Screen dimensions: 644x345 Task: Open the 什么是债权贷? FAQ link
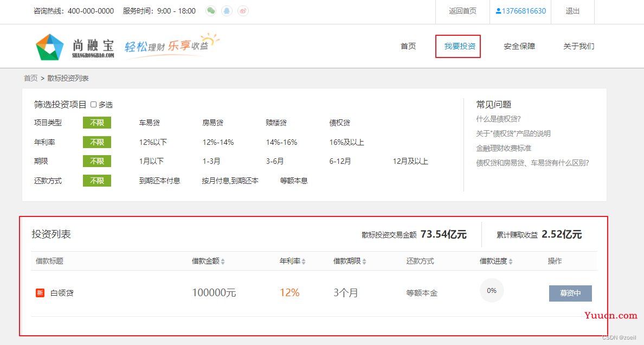(x=498, y=119)
